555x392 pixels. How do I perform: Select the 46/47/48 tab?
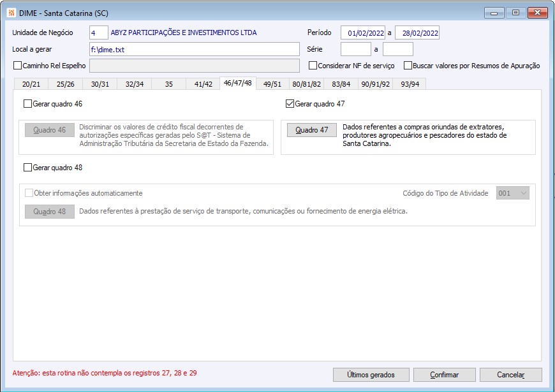click(x=238, y=83)
